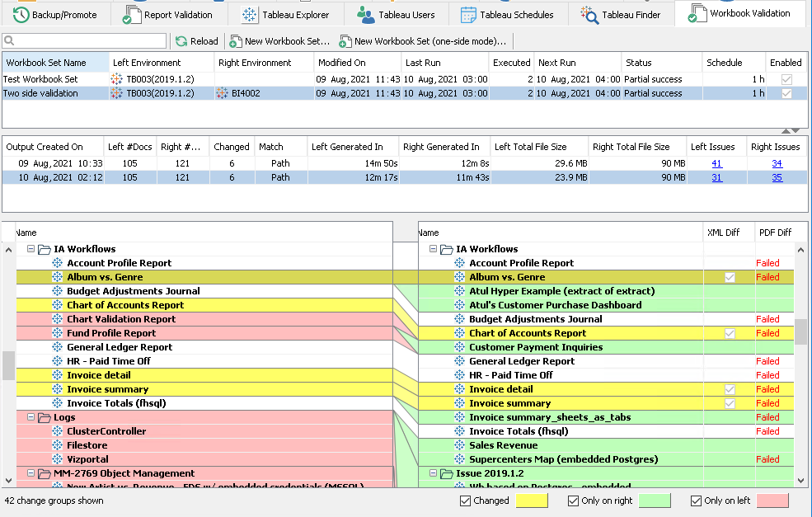Click the Backup/Promote clock icon
Screen dimensions: 812x517
pyautogui.click(x=21, y=15)
